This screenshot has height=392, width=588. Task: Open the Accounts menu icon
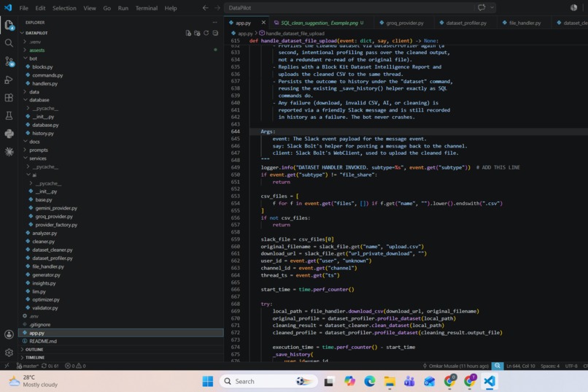[x=9, y=334]
